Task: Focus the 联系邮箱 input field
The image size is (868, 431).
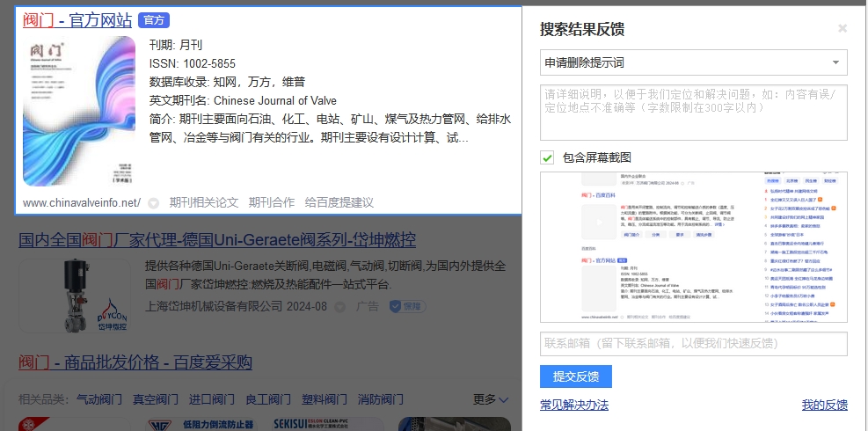Action: (694, 343)
